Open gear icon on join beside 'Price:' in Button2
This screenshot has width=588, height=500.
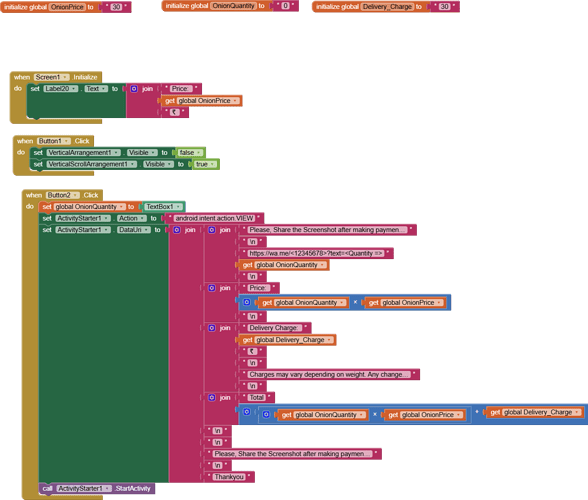(x=212, y=288)
